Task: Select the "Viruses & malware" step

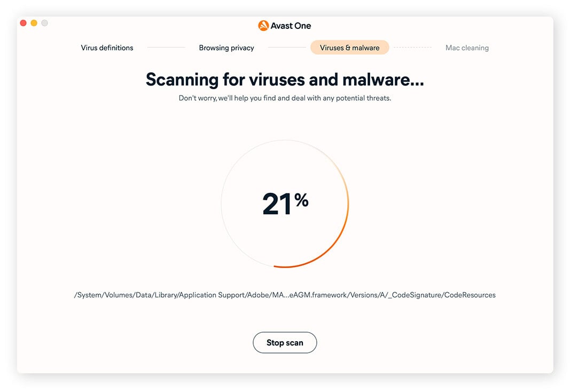Action: point(349,48)
